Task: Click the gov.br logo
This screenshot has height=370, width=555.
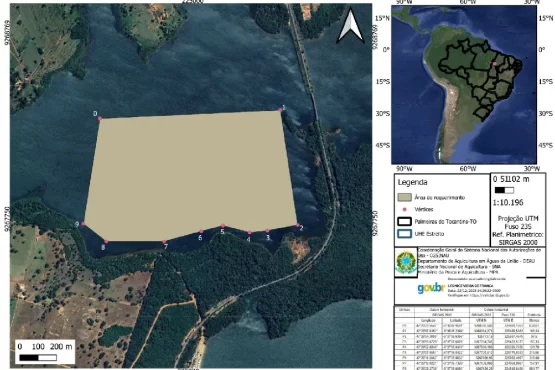Action: (430, 288)
